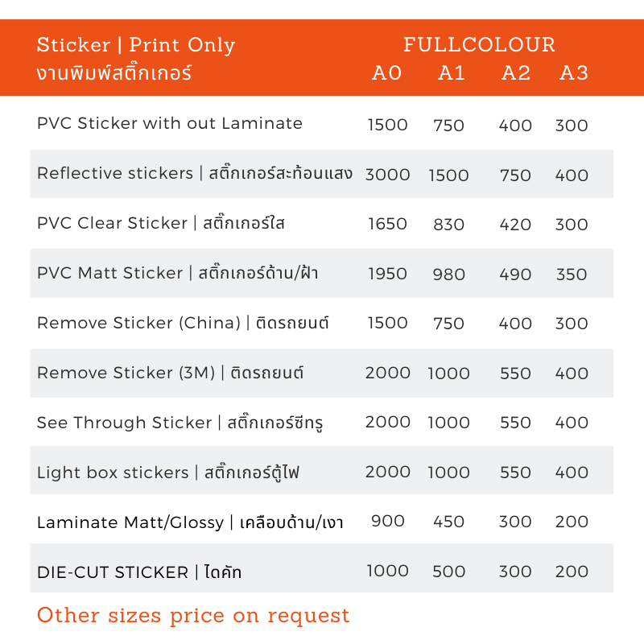Select the PVC Clear Sticker row label

tap(160, 223)
